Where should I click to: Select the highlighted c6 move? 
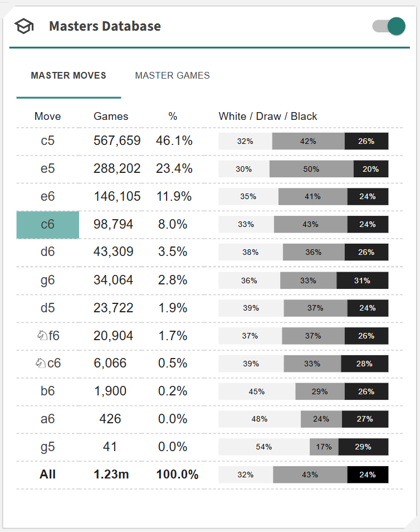point(48,225)
